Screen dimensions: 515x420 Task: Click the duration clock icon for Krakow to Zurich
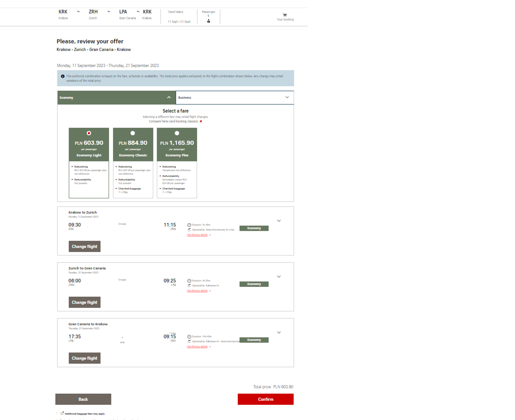tap(189, 225)
